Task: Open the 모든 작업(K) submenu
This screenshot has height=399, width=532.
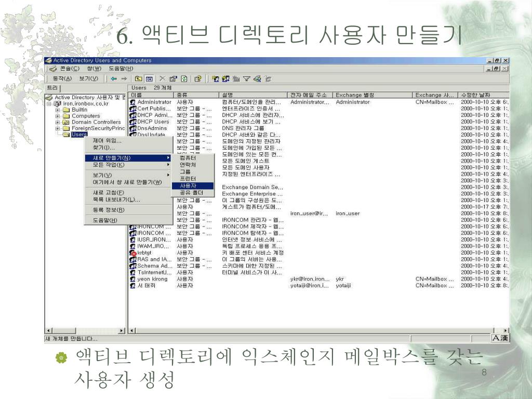Action: click(128, 165)
